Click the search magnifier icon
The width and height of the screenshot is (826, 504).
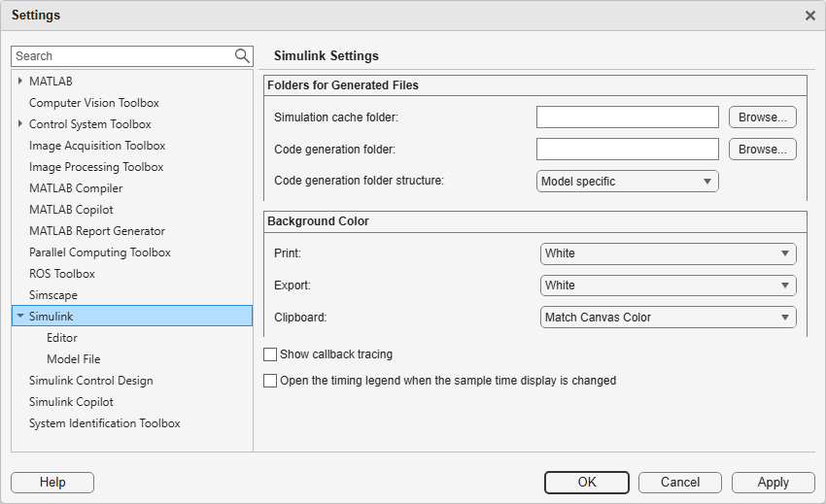pos(242,55)
